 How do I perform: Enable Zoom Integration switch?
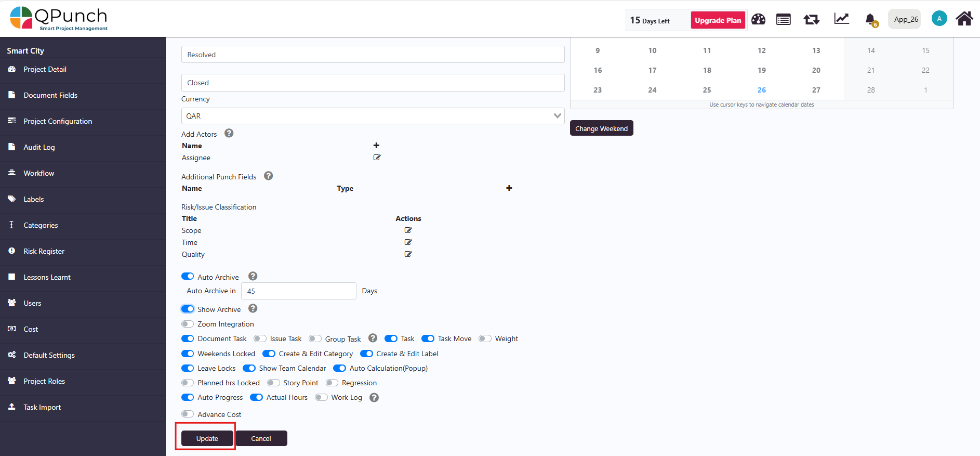point(188,324)
